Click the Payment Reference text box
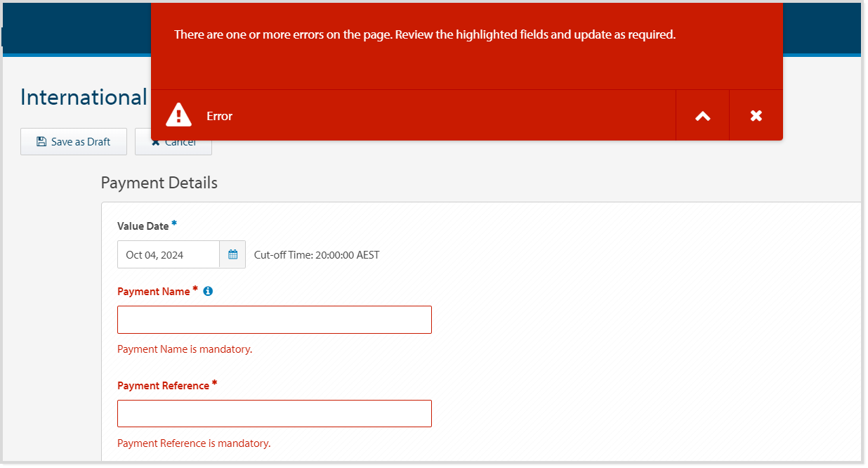 point(274,413)
